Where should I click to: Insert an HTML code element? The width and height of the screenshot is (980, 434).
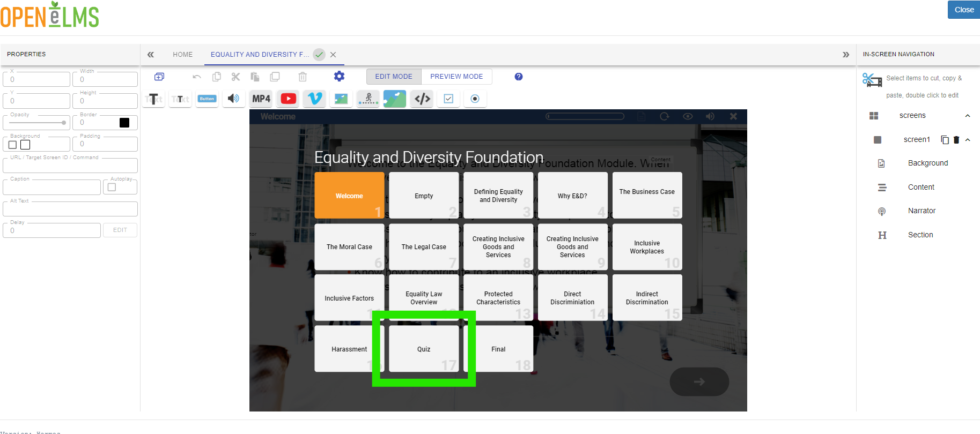[x=422, y=99]
